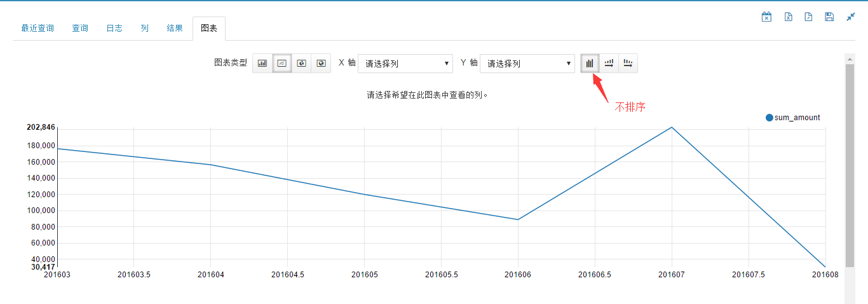Select the line chart type icon

282,63
